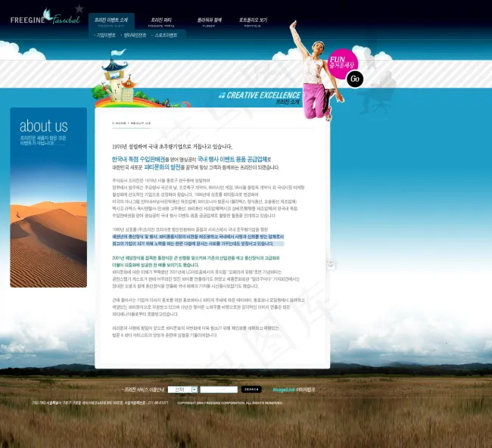Click the star icon above the logo
492x448 pixels.
pos(79,8)
